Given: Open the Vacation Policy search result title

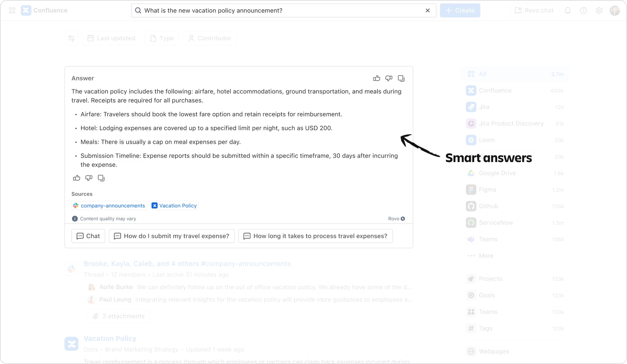Looking at the screenshot, I should point(110,338).
